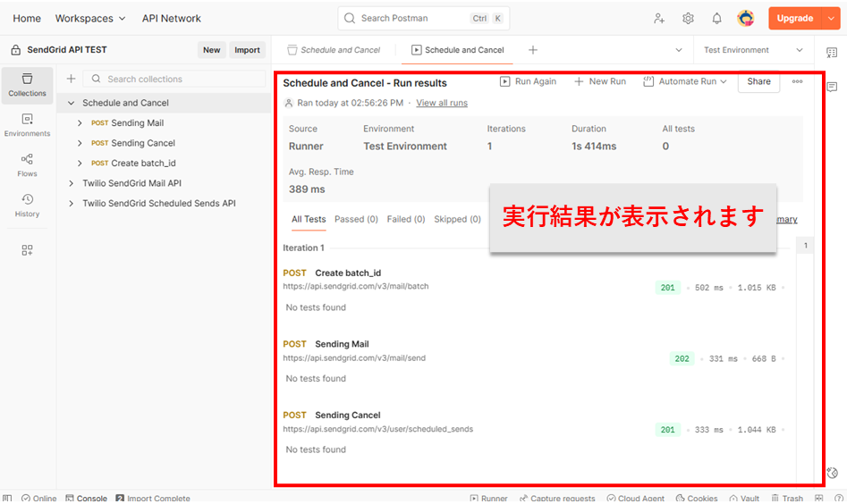This screenshot has width=847, height=504.
Task: Switch to the Failed (0) tab
Action: tap(405, 219)
